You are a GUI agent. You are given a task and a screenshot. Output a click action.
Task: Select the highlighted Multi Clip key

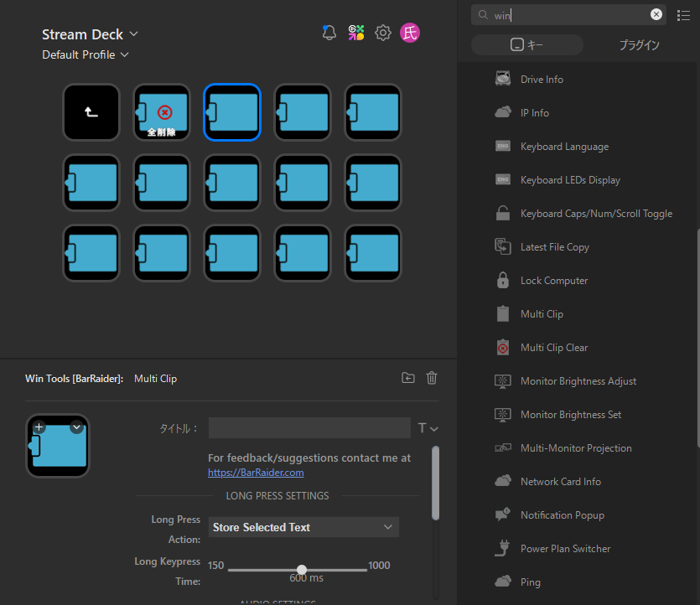(232, 112)
